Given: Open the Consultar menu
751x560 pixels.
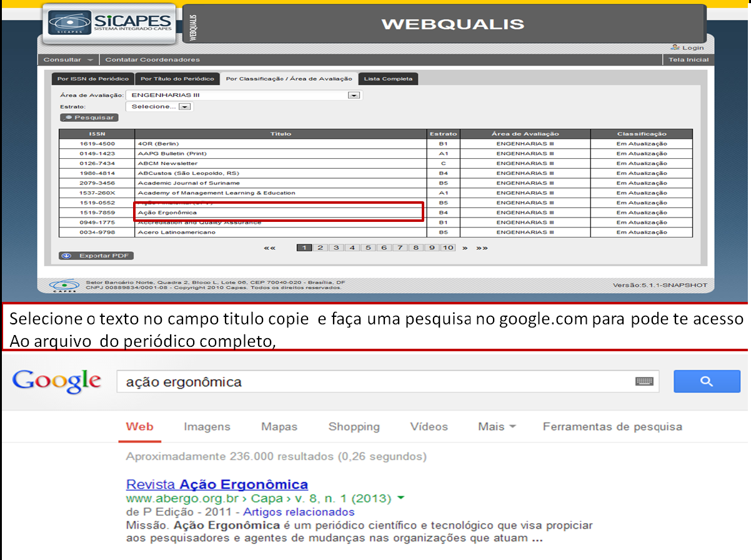Looking at the screenshot, I should point(68,60).
